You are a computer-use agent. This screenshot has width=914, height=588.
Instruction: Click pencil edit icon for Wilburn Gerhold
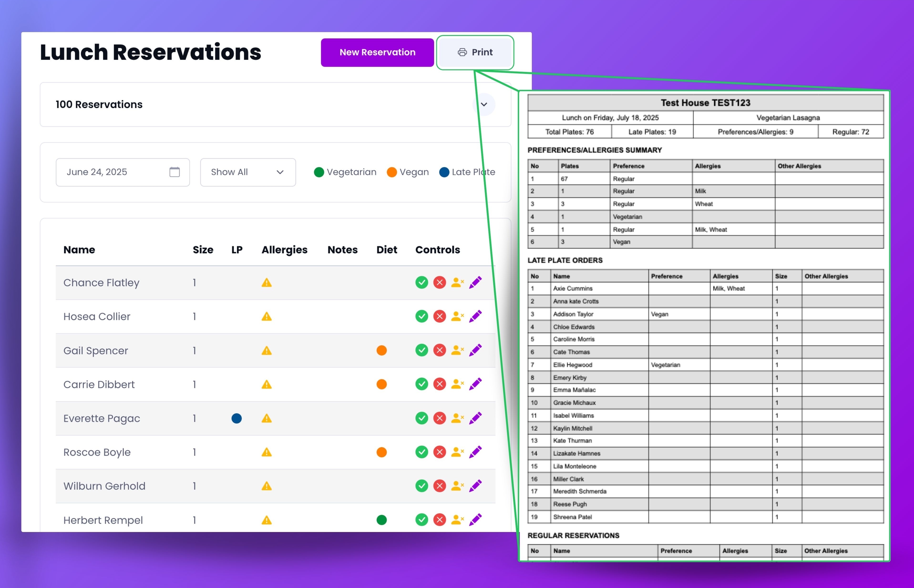(x=476, y=486)
